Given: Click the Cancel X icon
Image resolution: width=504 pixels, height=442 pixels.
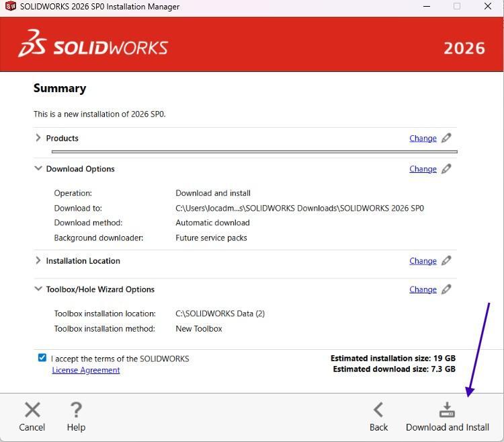Looking at the screenshot, I should pos(32,410).
